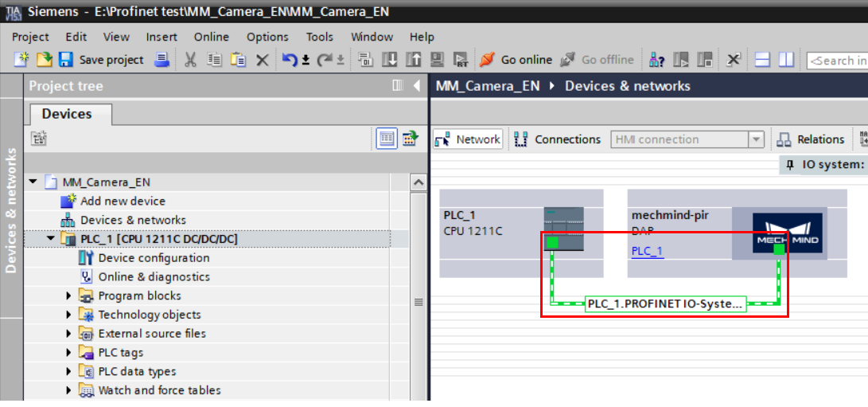Click the Accessible devices icon

tap(656, 59)
